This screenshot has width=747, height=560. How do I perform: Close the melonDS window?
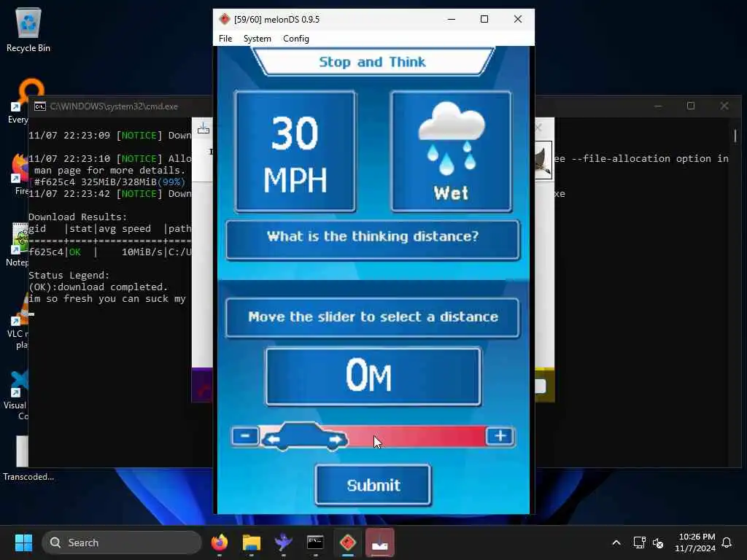518,19
